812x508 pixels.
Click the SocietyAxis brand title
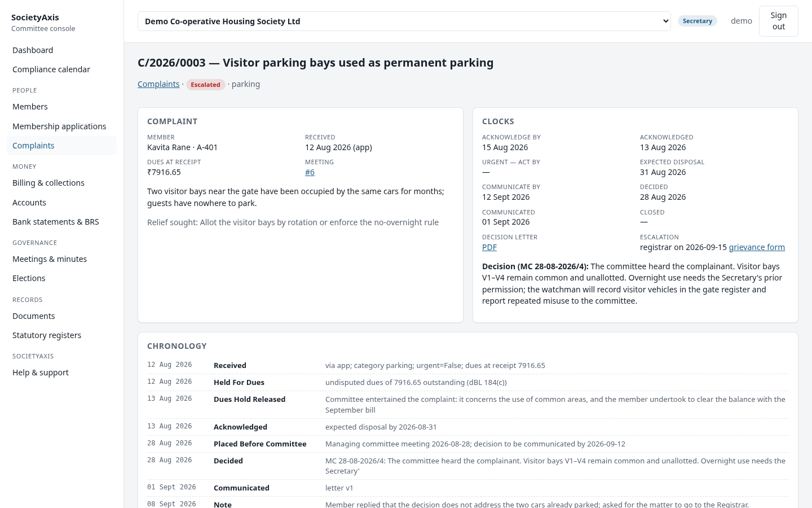[x=35, y=17]
